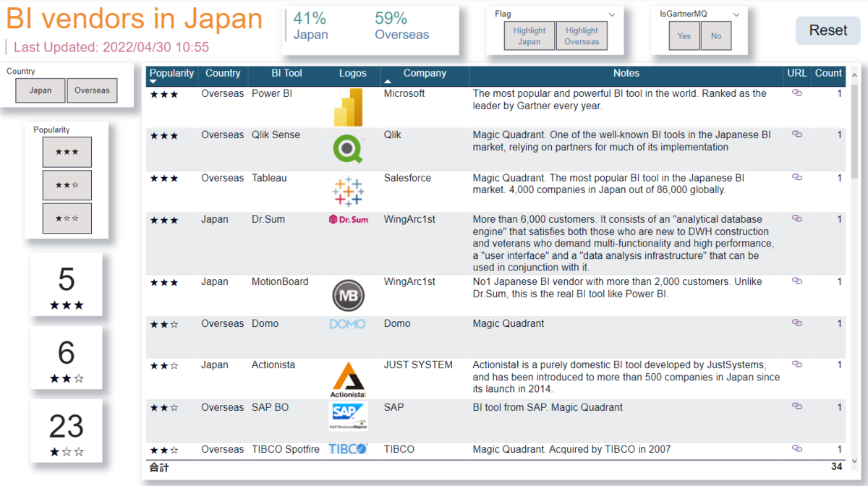
Task: Open the URL link icon for Qlik Sense
Action: 797,135
